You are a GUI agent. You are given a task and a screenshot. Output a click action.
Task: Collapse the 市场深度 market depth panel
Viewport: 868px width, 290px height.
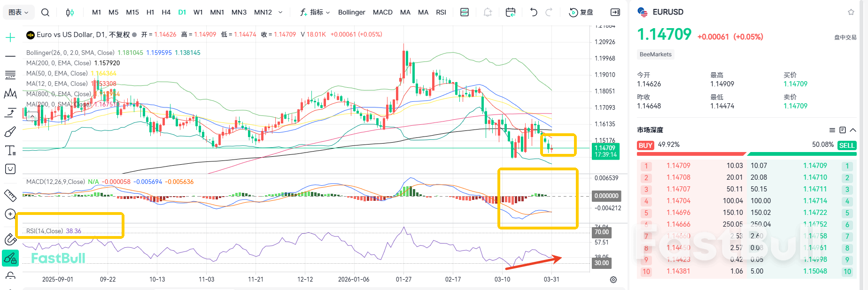[x=853, y=130]
